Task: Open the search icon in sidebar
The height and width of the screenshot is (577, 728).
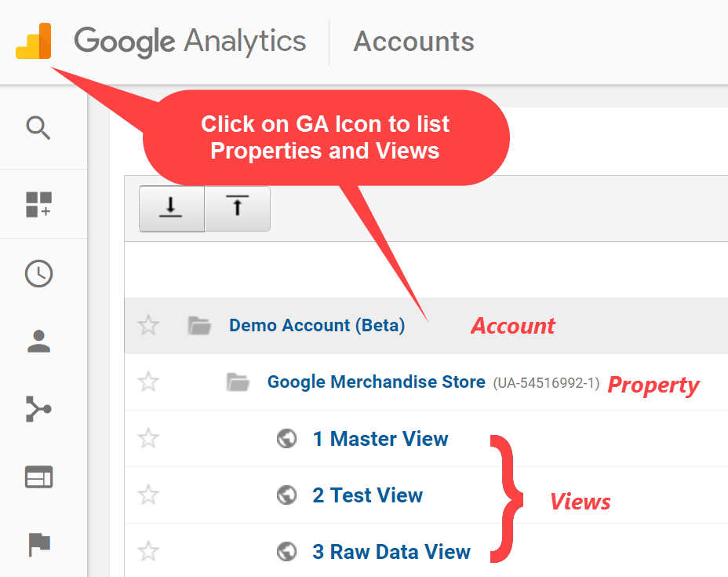Action: 38,128
